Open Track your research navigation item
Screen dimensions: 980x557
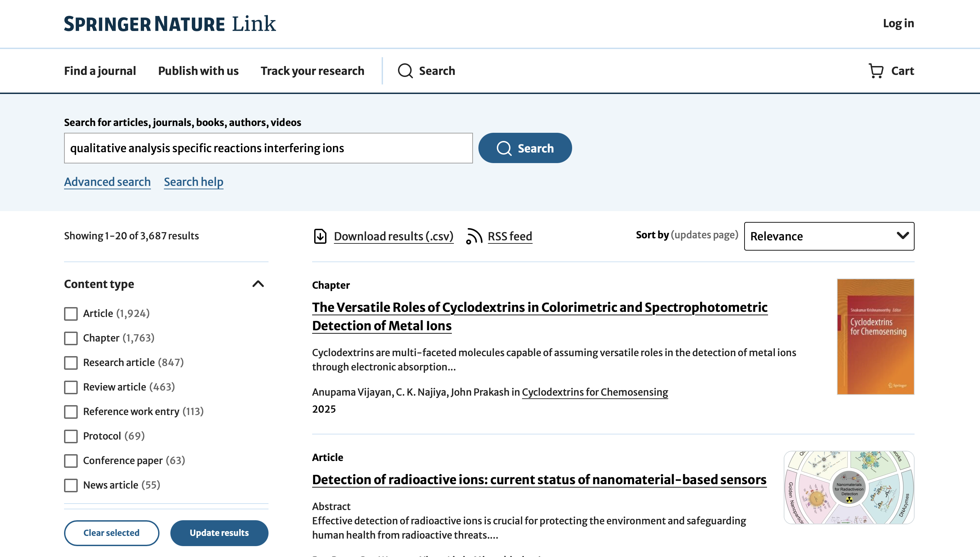pyautogui.click(x=312, y=71)
